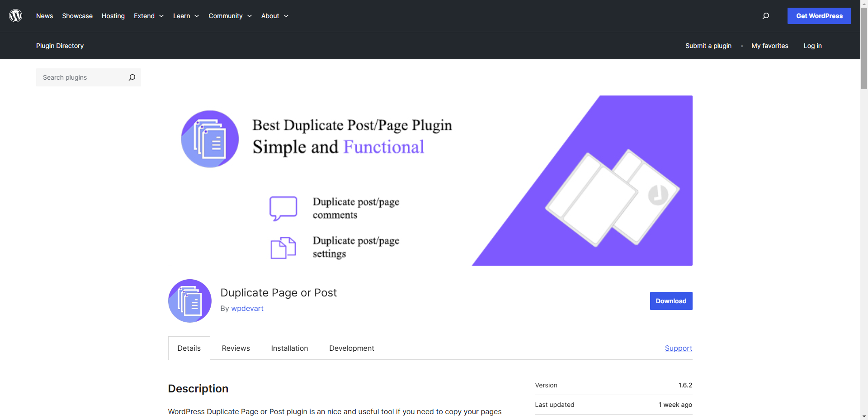Open the About dropdown

coord(274,16)
